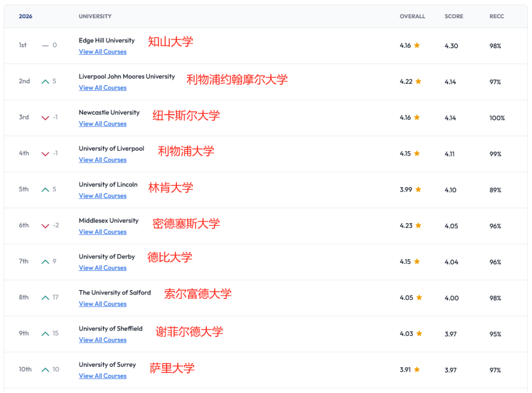
Task: Open View All Courses for University of Surrey
Action: (x=102, y=376)
